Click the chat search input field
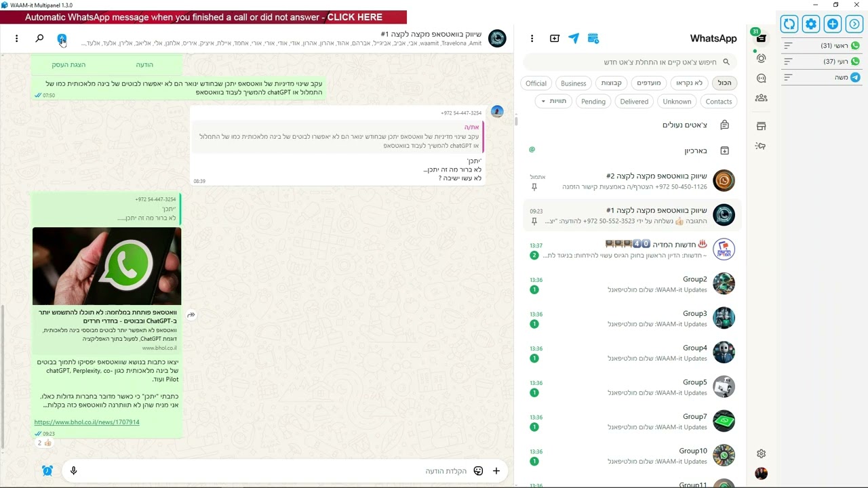This screenshot has height=488, width=868. pos(631,62)
